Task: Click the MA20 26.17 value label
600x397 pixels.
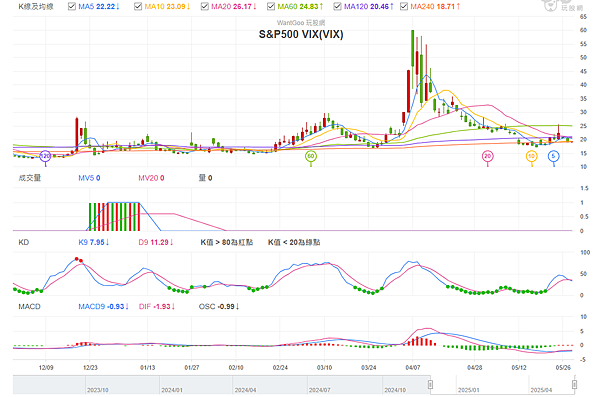Action: tap(234, 7)
